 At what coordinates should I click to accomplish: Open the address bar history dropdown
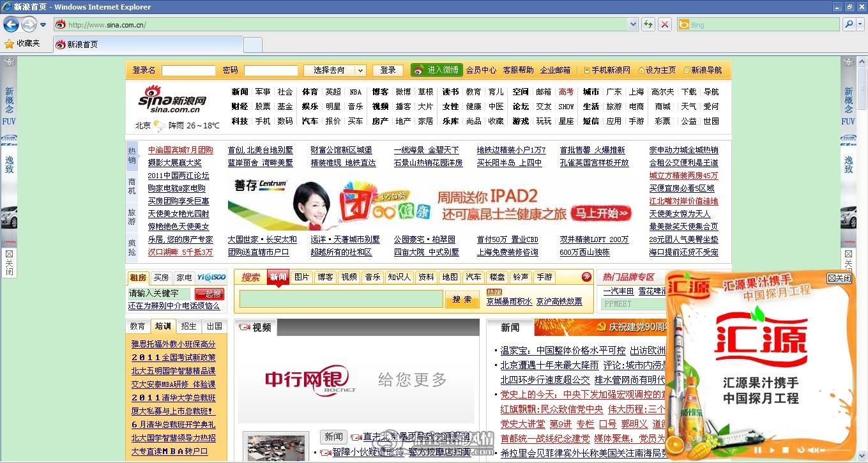tap(633, 25)
